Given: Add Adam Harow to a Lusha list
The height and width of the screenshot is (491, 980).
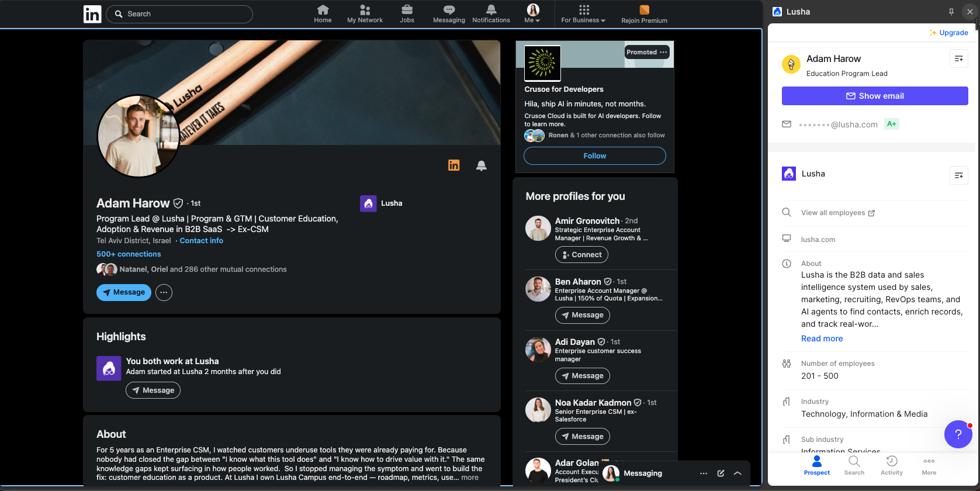Looking at the screenshot, I should pyautogui.click(x=958, y=58).
